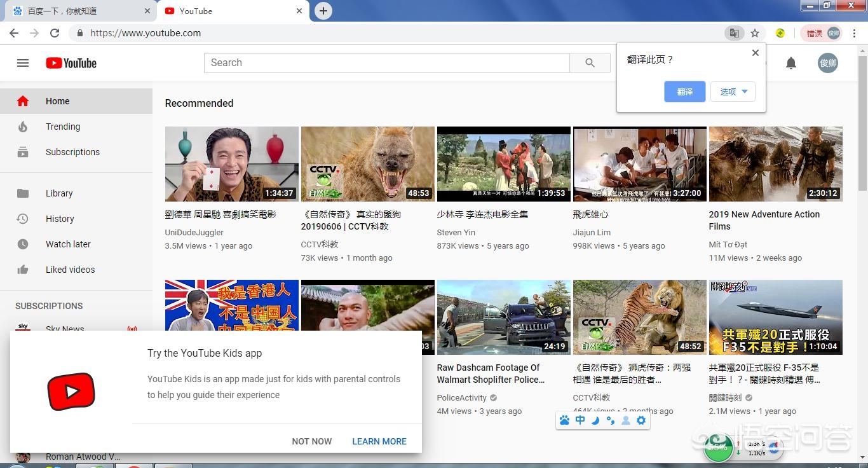868x468 pixels.
Task: Click the person icon in floating toolbar
Action: [626, 420]
